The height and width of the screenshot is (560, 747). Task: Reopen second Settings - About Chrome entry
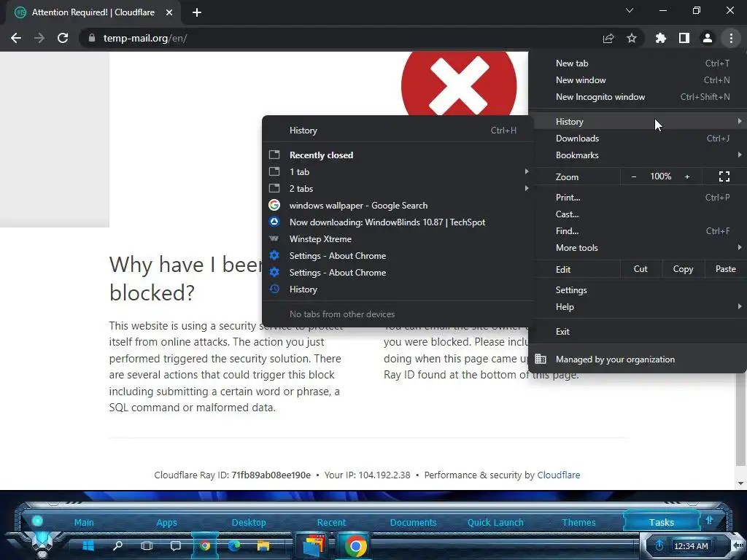click(x=398, y=273)
